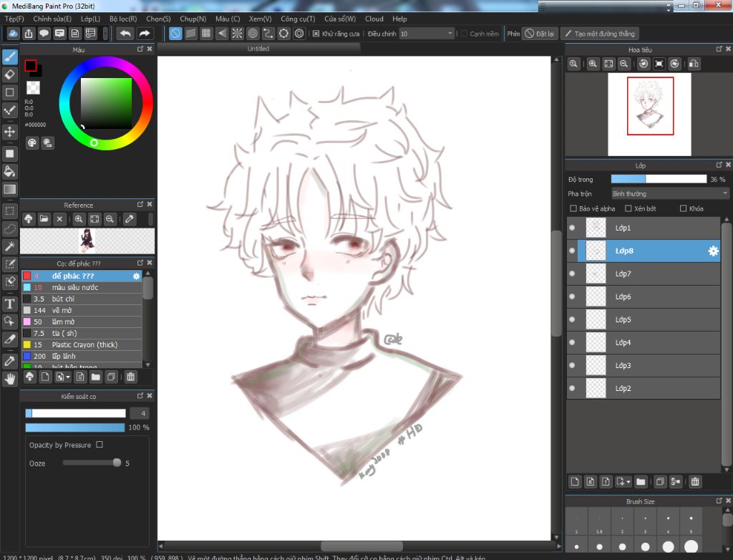Adjust the Ooze slider
The image size is (733, 560).
coord(92,463)
